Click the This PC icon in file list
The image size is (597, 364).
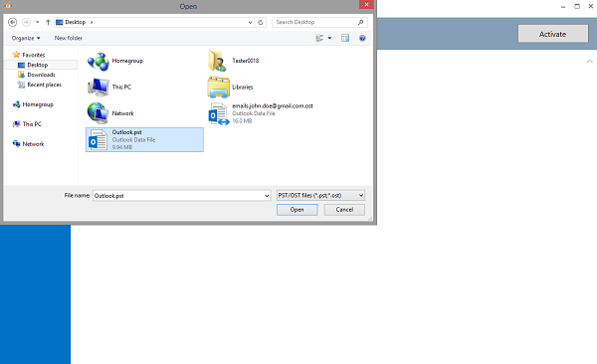(x=99, y=88)
